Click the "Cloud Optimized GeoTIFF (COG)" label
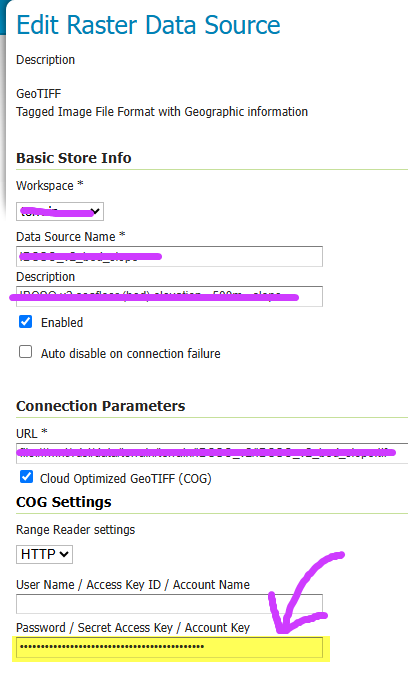 (126, 478)
